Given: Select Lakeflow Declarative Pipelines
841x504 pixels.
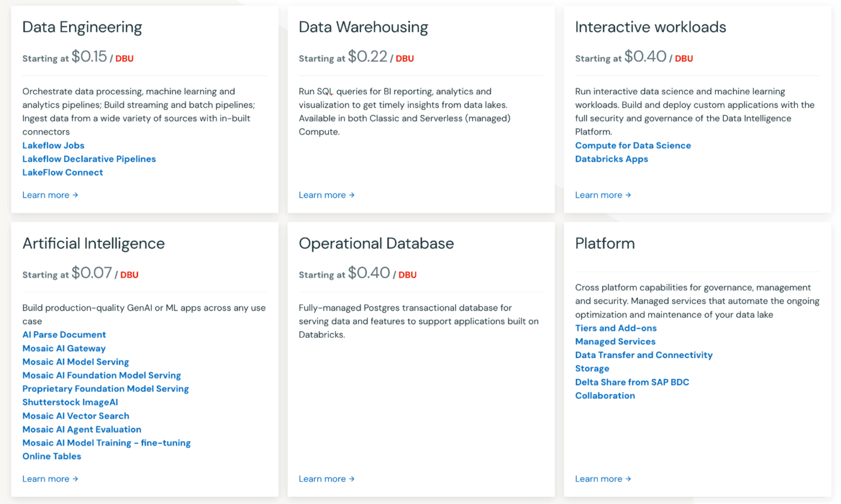Looking at the screenshot, I should pyautogui.click(x=89, y=159).
